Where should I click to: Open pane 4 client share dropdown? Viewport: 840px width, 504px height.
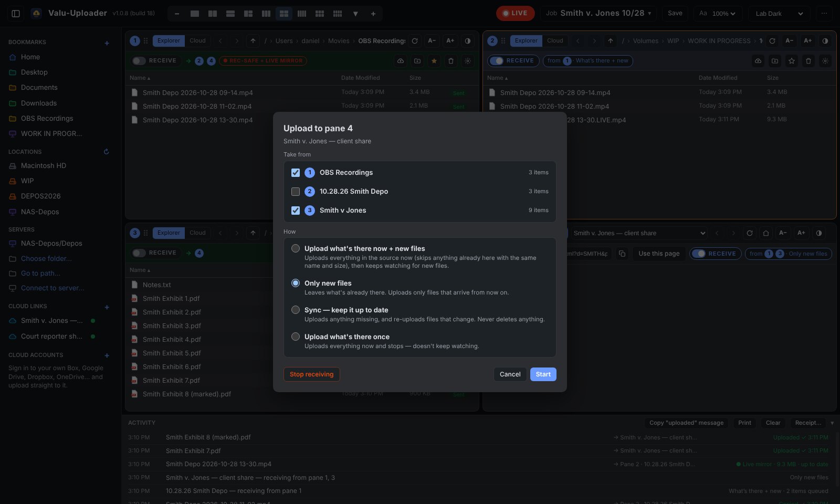point(639,233)
